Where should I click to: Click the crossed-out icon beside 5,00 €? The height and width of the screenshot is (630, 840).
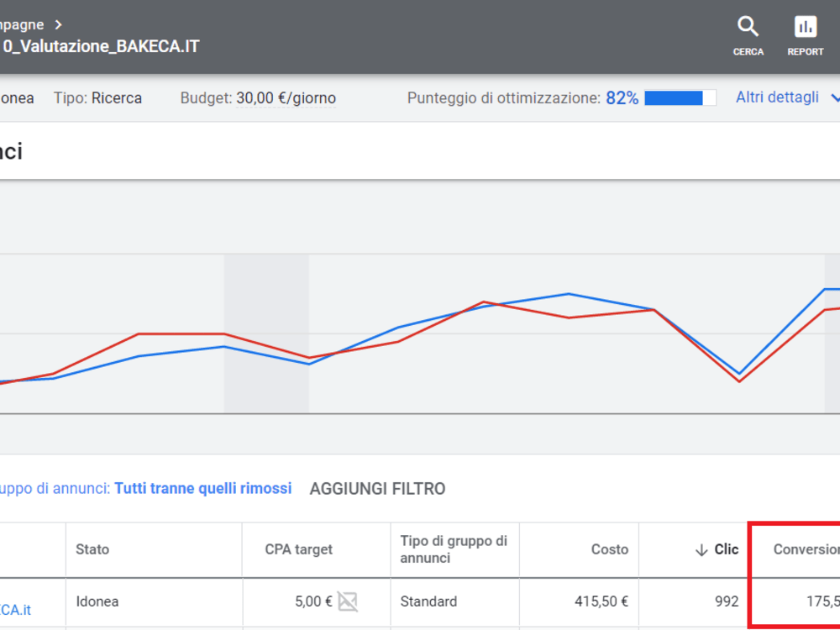(347, 601)
